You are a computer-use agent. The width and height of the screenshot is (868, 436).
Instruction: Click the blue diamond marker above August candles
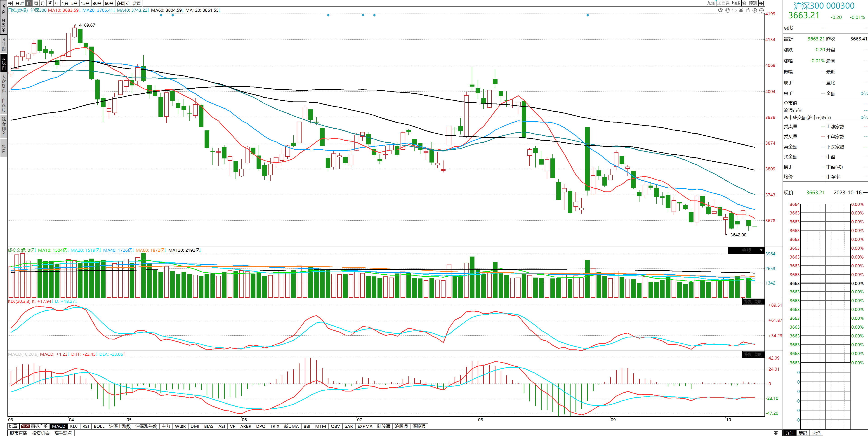click(x=588, y=15)
